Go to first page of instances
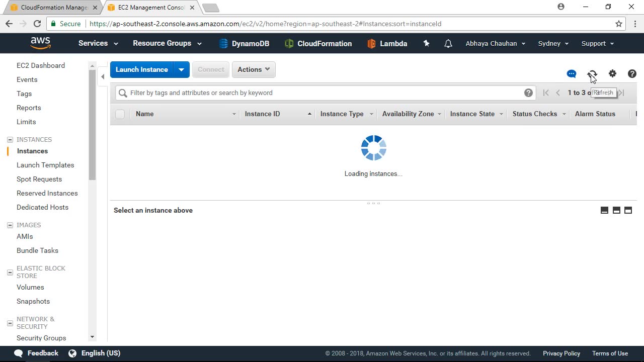The height and width of the screenshot is (362, 644). point(546,93)
